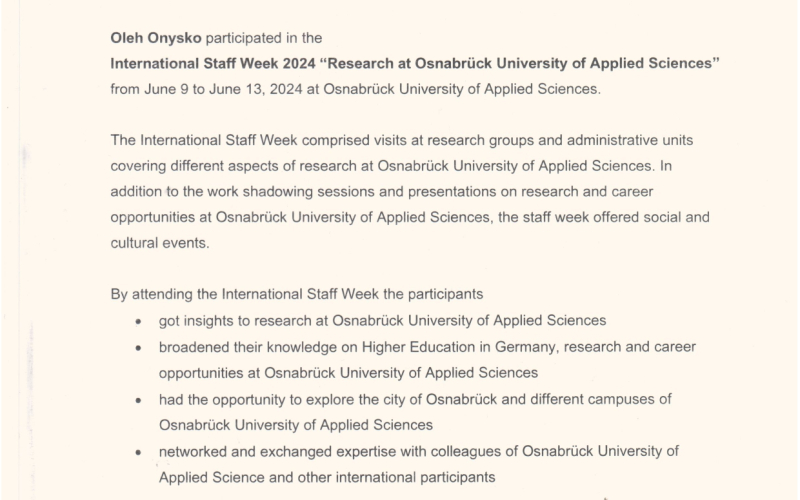Click the second bullet point dot
Image resolution: width=800 pixels, height=500 pixels.
(138, 348)
